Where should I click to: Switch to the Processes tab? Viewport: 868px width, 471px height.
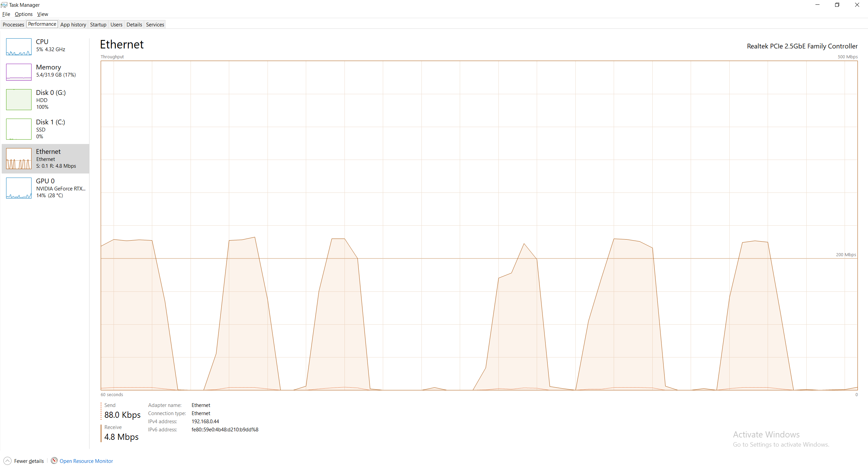14,25
